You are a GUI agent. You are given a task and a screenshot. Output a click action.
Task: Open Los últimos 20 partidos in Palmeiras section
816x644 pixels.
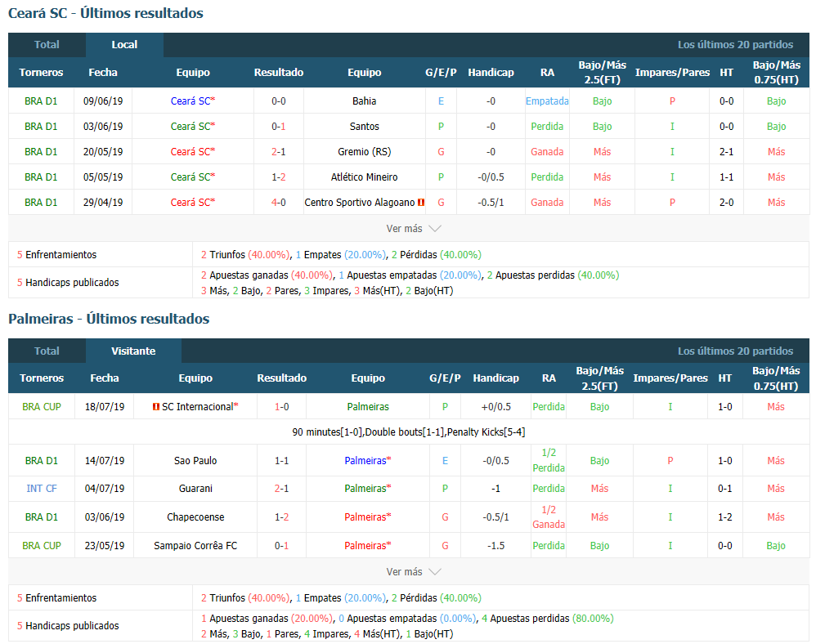pyautogui.click(x=735, y=351)
